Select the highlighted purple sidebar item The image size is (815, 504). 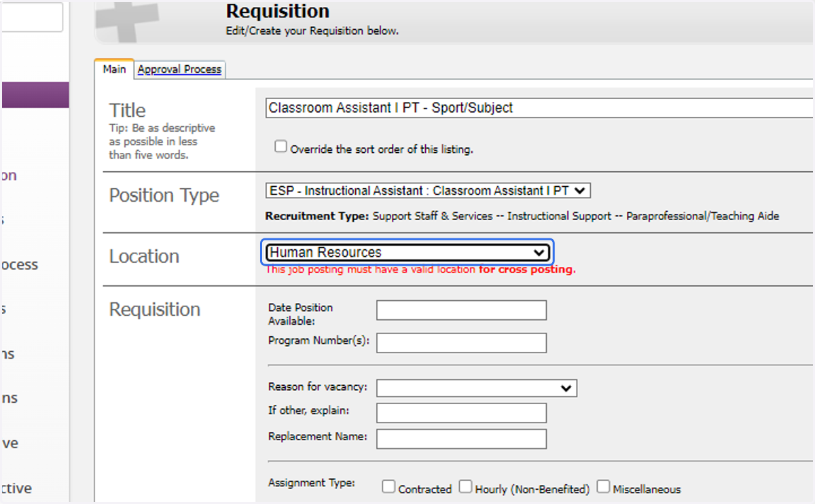coord(35,95)
